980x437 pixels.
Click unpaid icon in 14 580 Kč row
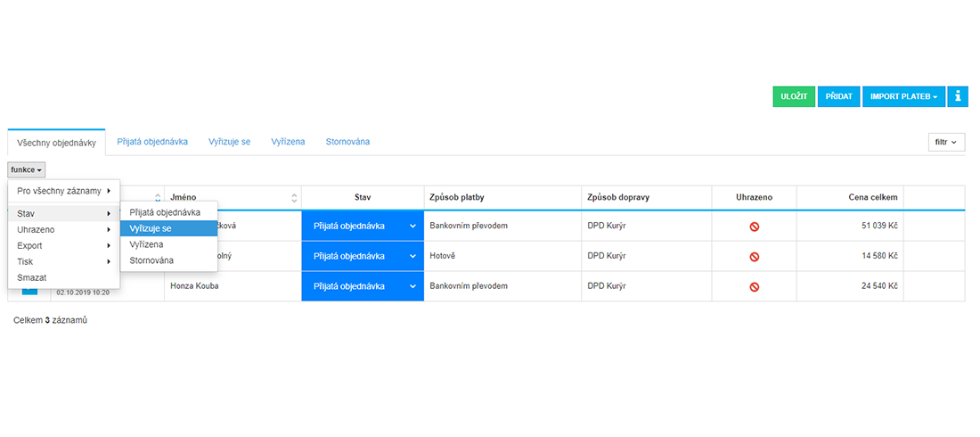(755, 257)
